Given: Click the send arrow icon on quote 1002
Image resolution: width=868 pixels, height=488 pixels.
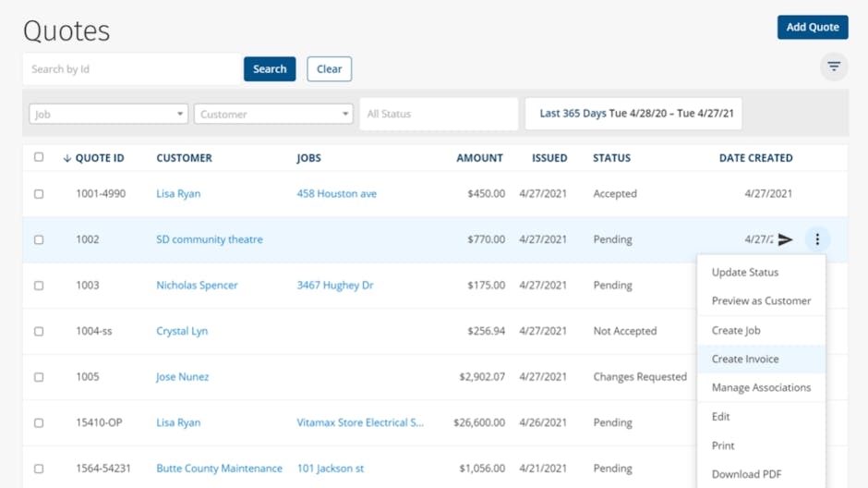Looking at the screenshot, I should (785, 240).
